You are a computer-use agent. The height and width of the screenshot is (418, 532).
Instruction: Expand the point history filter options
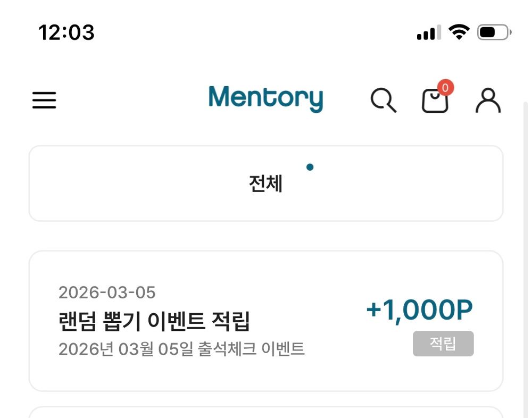point(266,183)
